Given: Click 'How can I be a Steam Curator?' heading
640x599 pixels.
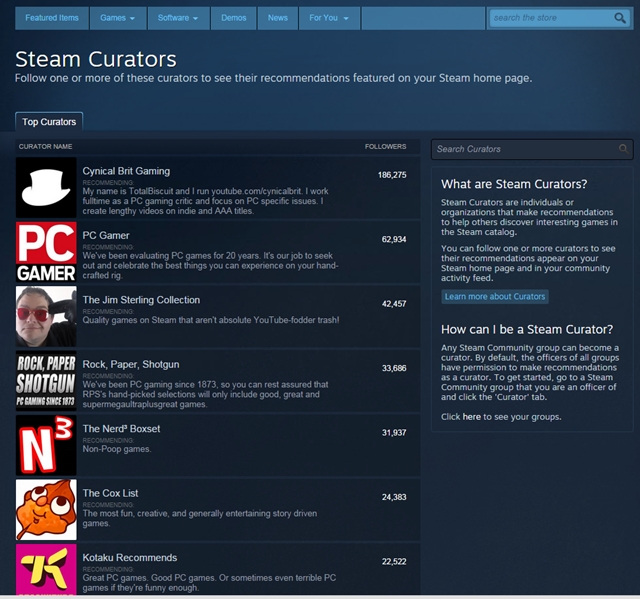Looking at the screenshot, I should 527,330.
